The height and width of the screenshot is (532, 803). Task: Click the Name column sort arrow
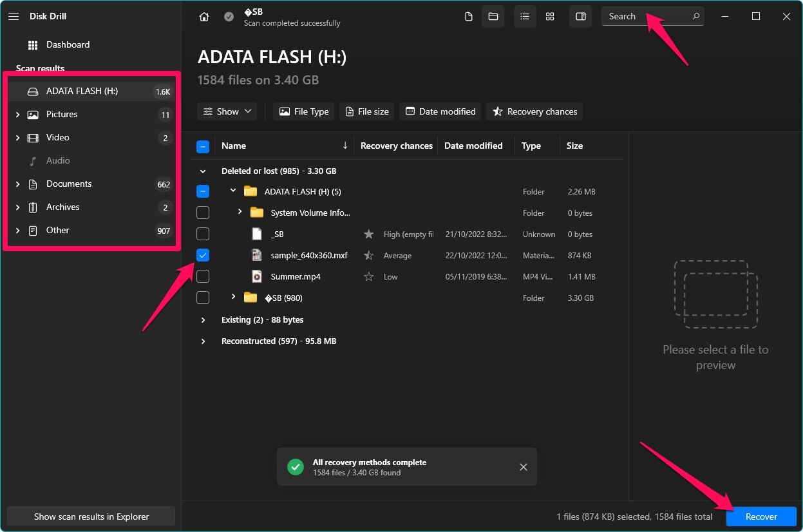click(x=345, y=146)
